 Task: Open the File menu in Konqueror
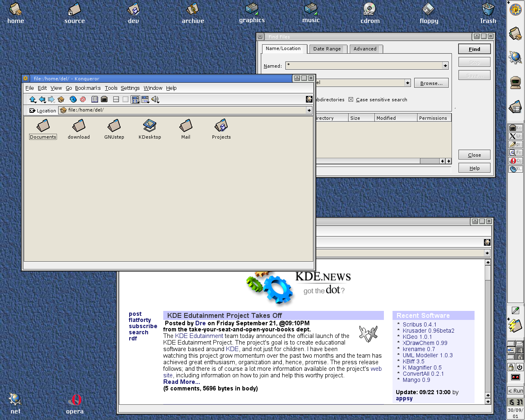click(x=30, y=88)
